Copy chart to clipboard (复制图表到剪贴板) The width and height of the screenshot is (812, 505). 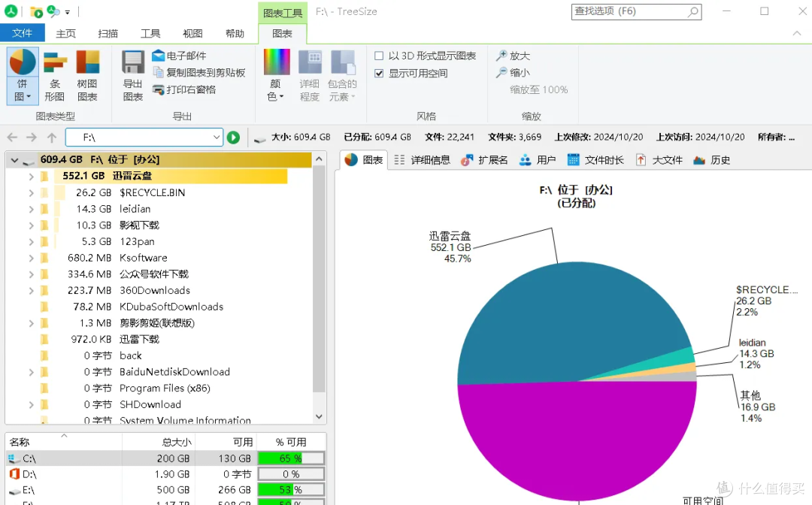(198, 72)
